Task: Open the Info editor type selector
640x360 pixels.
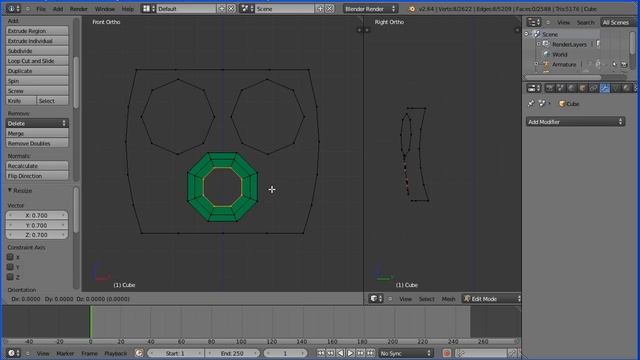Action: (x=13, y=9)
